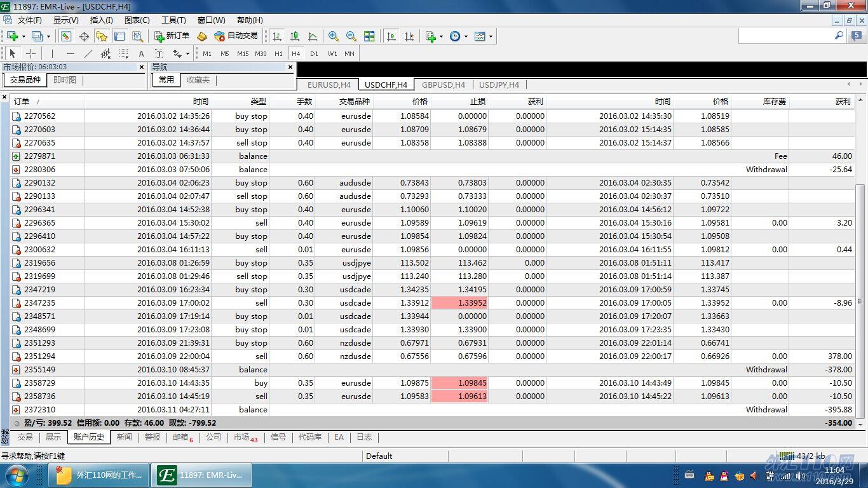Switch to M15 timeframe
The image size is (868, 488).
243,54
